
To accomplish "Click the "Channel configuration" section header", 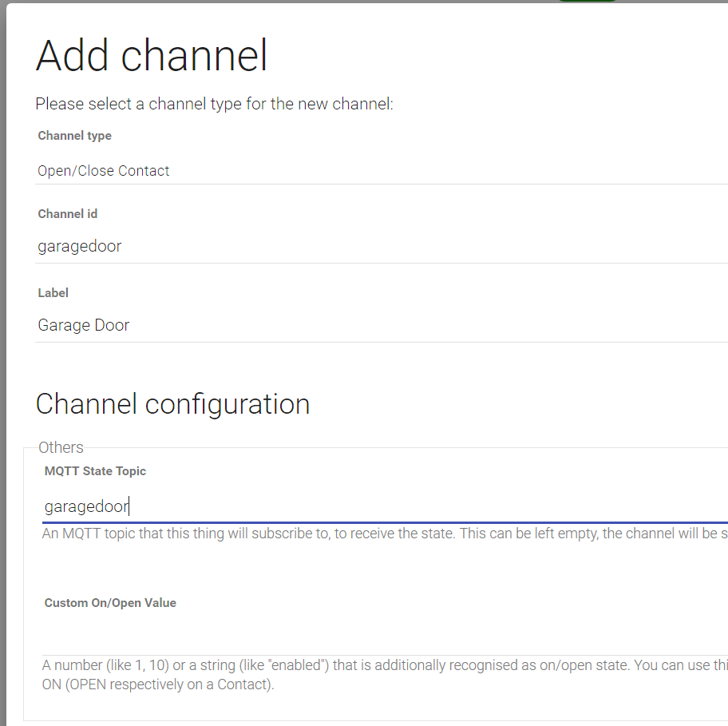I will click(x=172, y=404).
